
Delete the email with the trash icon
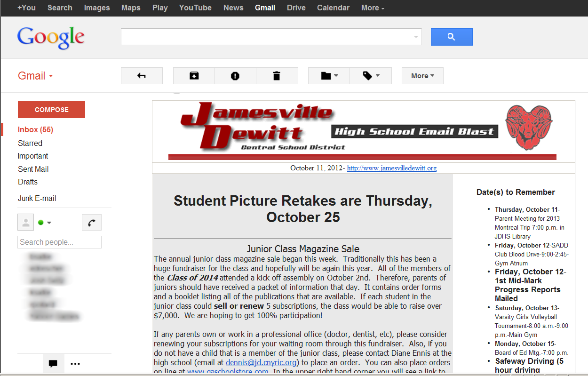coord(277,76)
